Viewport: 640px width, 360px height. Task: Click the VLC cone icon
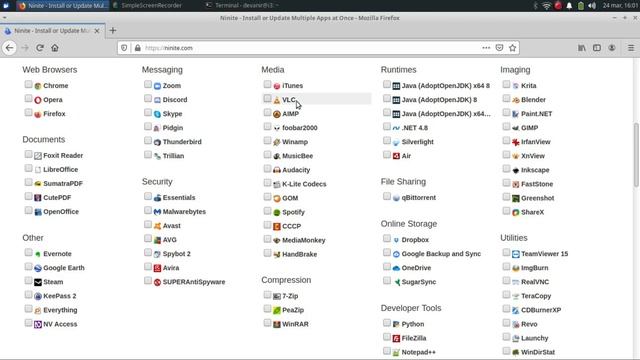tap(277, 100)
